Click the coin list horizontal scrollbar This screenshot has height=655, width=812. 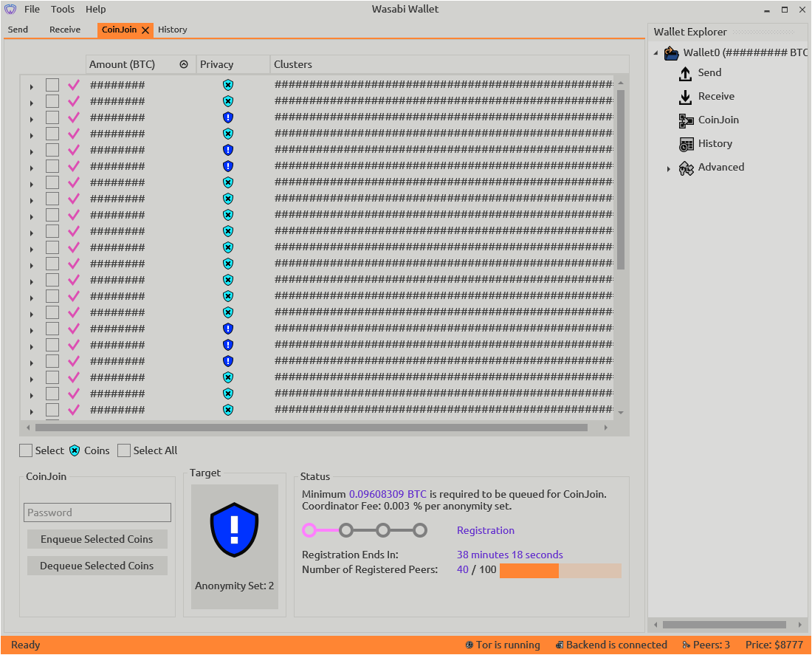[x=312, y=428]
